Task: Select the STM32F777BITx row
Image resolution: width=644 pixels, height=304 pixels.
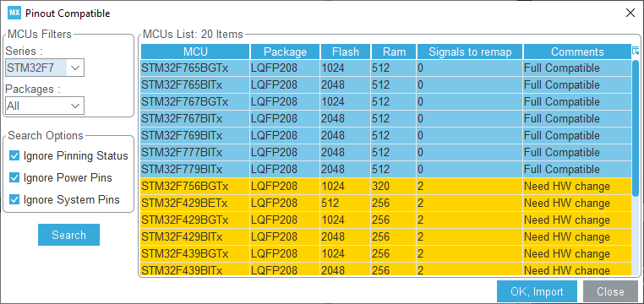Action: pos(386,152)
